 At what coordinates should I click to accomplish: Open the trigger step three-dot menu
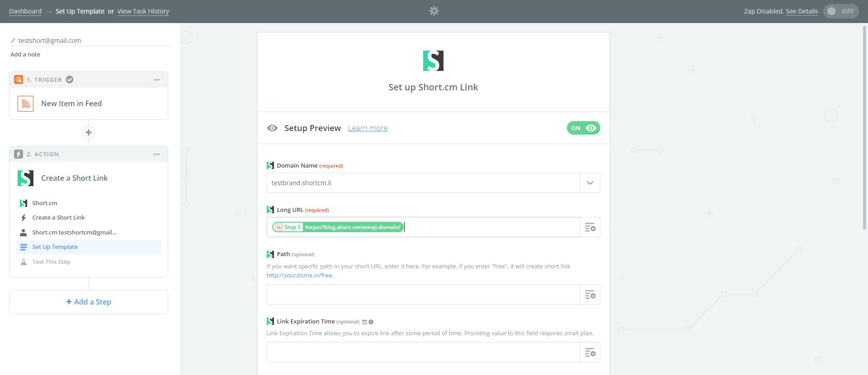(x=156, y=80)
